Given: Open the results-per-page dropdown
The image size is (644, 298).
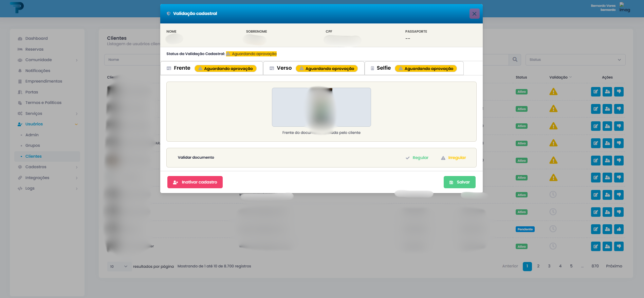Looking at the screenshot, I should tap(119, 266).
